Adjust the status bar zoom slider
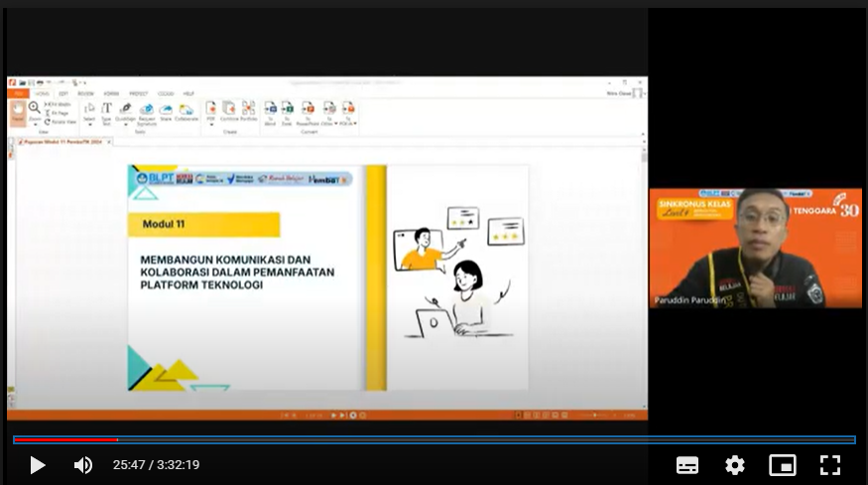The height and width of the screenshot is (485, 868). click(x=595, y=416)
